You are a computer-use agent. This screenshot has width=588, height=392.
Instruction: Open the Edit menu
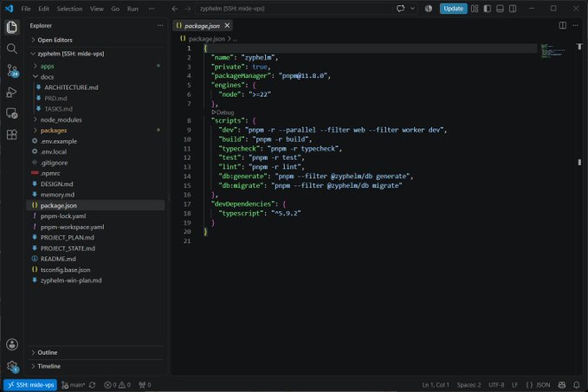43,9
